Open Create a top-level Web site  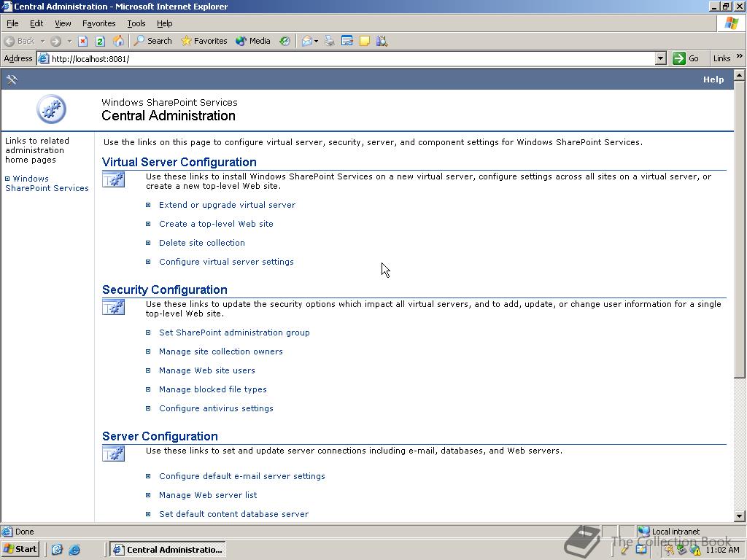(x=216, y=224)
